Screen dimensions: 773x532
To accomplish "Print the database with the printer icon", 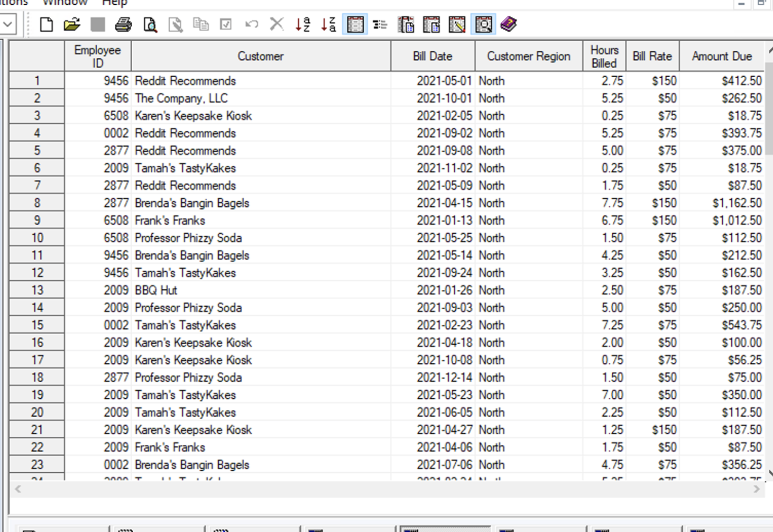I will pyautogui.click(x=124, y=24).
